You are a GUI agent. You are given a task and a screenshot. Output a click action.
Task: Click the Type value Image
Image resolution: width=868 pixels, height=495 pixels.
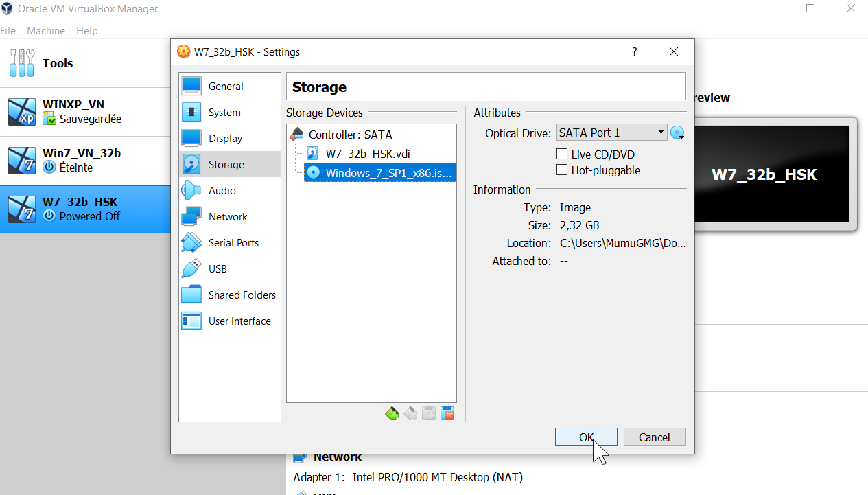point(575,207)
